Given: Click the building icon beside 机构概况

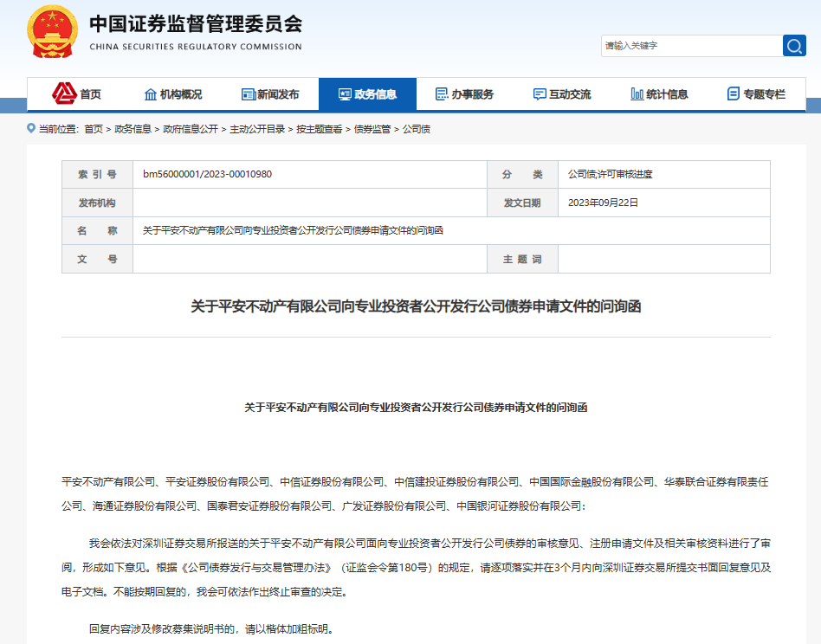Looking at the screenshot, I should tap(151, 94).
